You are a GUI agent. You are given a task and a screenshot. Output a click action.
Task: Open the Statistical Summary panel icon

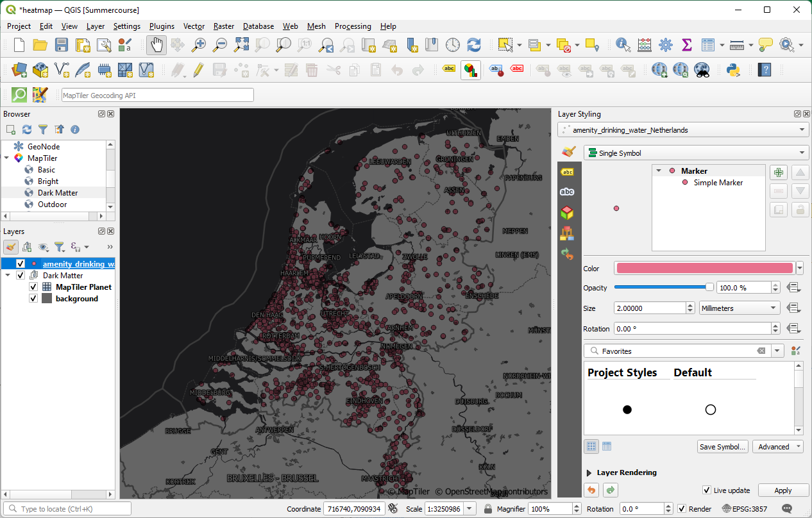pyautogui.click(x=686, y=45)
